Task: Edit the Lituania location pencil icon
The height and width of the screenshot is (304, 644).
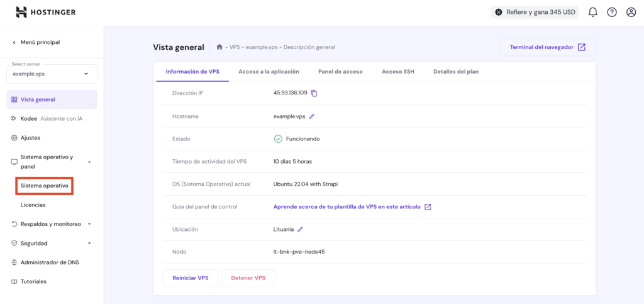Action: (300, 230)
